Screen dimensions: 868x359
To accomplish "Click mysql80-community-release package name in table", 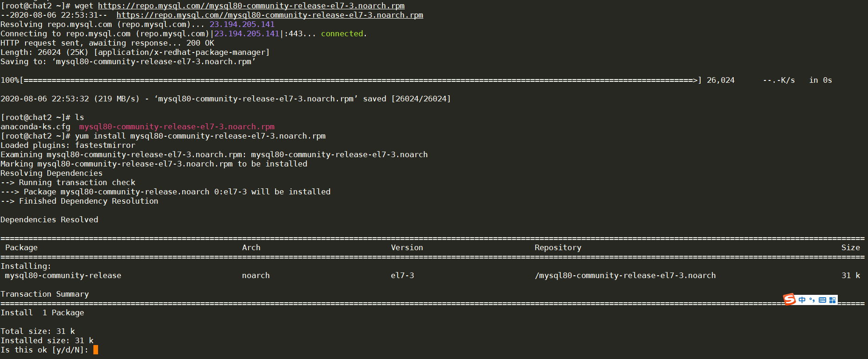I will pyautogui.click(x=63, y=275).
